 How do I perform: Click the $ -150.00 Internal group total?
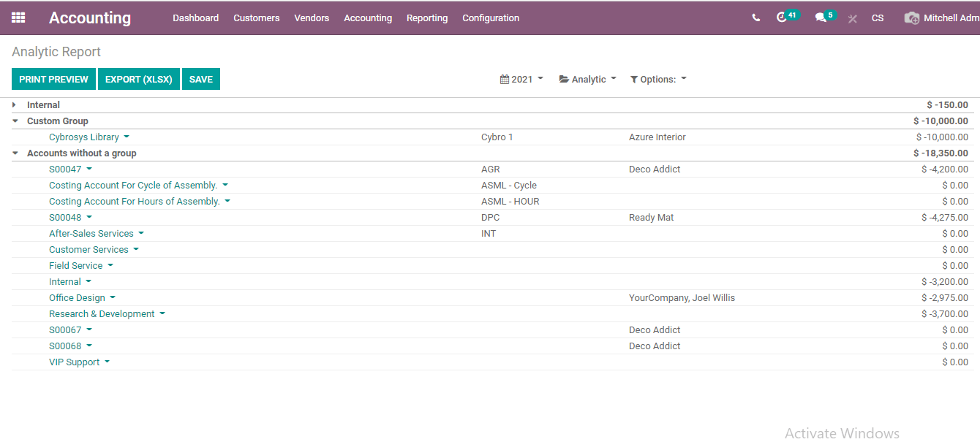click(x=947, y=105)
